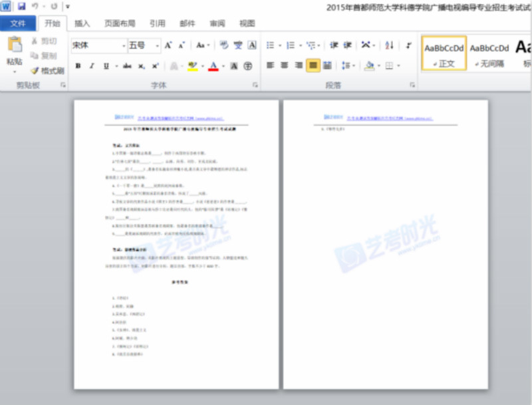Open the 页面布局 (Page Layout) tab
Image resolution: width=532 pixels, height=405 pixels.
click(120, 23)
